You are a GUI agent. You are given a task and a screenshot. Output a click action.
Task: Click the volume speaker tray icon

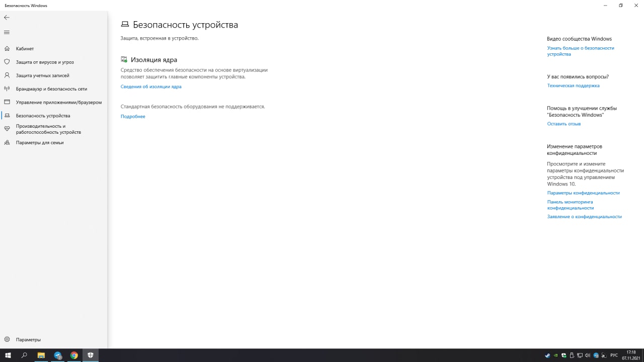pyautogui.click(x=588, y=355)
